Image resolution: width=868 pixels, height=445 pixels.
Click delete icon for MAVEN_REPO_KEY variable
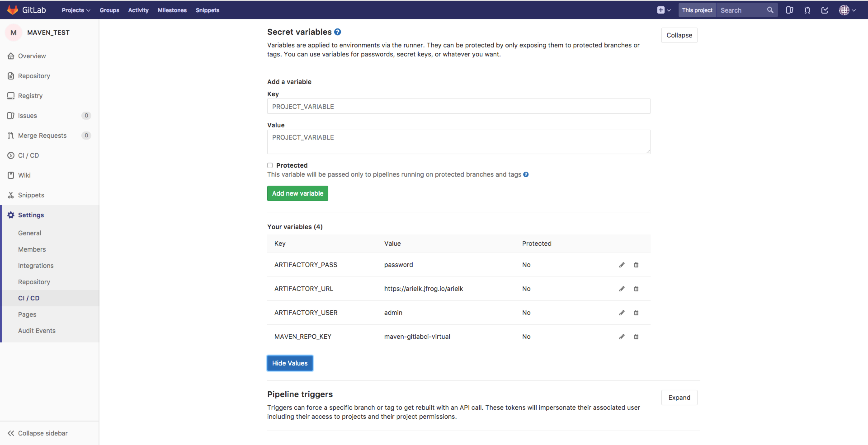point(636,336)
